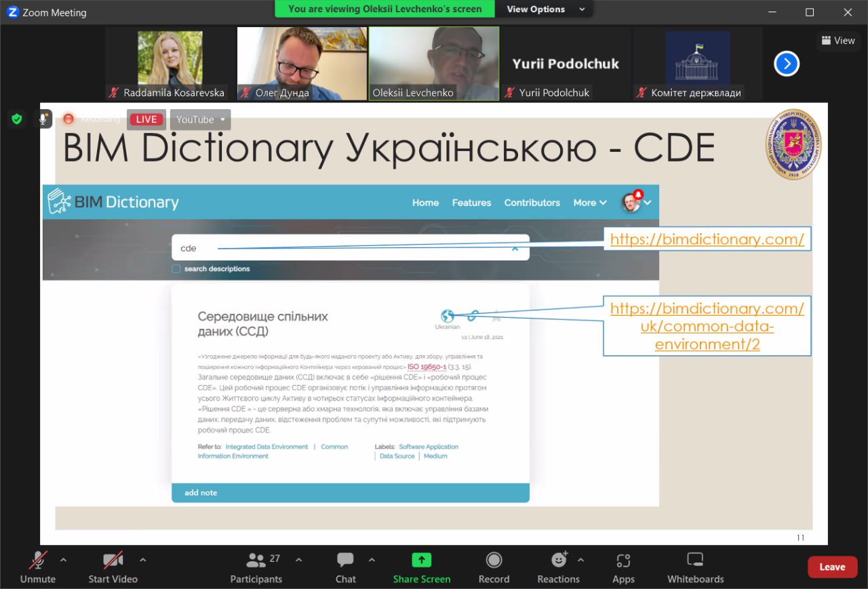Clear the cde search with the X icon
This screenshot has height=589, width=868.
[x=515, y=248]
